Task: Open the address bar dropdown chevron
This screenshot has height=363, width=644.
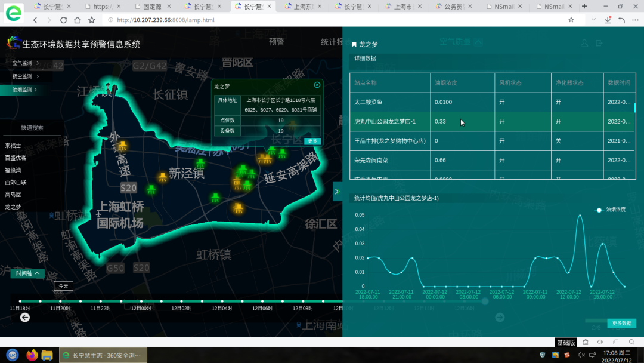Action: point(593,20)
